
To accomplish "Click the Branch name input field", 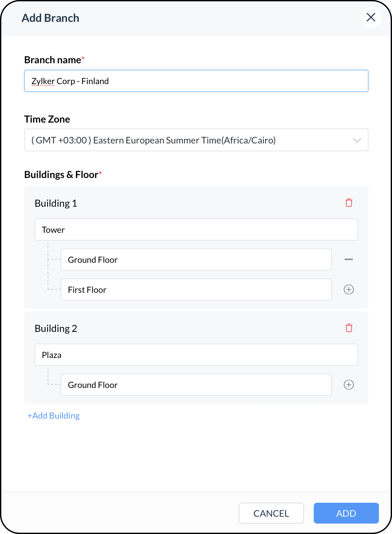I will (196, 81).
